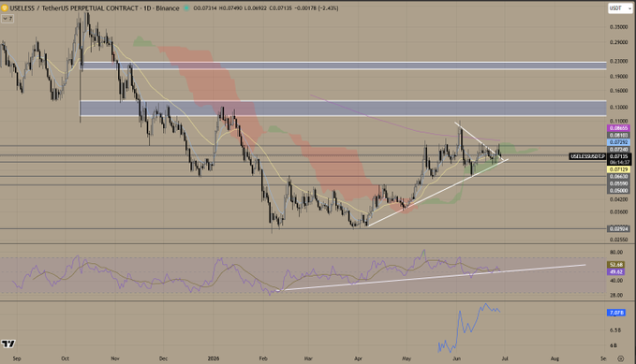Image resolution: width=636 pixels, height=364 pixels.
Task: Click the 0.06630 price level label
Action: tap(618, 176)
